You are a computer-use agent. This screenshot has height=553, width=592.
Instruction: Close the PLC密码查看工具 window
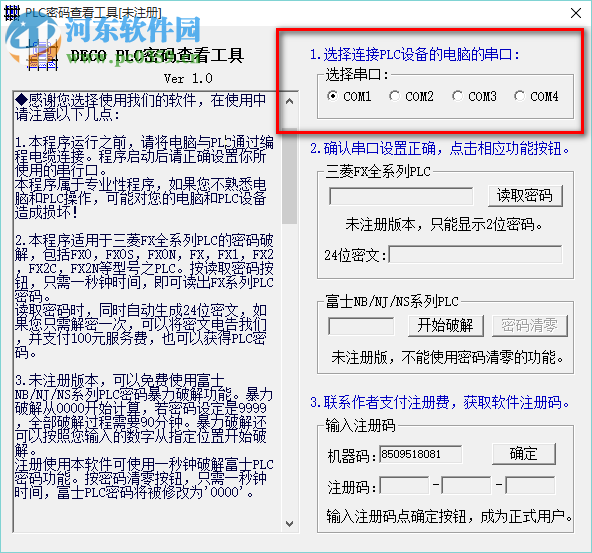576,13
